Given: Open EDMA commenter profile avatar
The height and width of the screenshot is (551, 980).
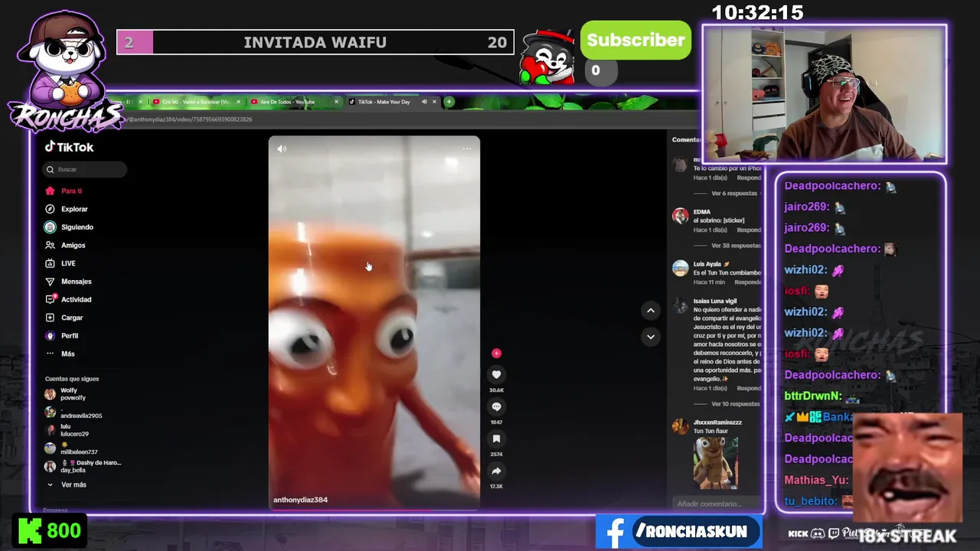Looking at the screenshot, I should point(680,216).
